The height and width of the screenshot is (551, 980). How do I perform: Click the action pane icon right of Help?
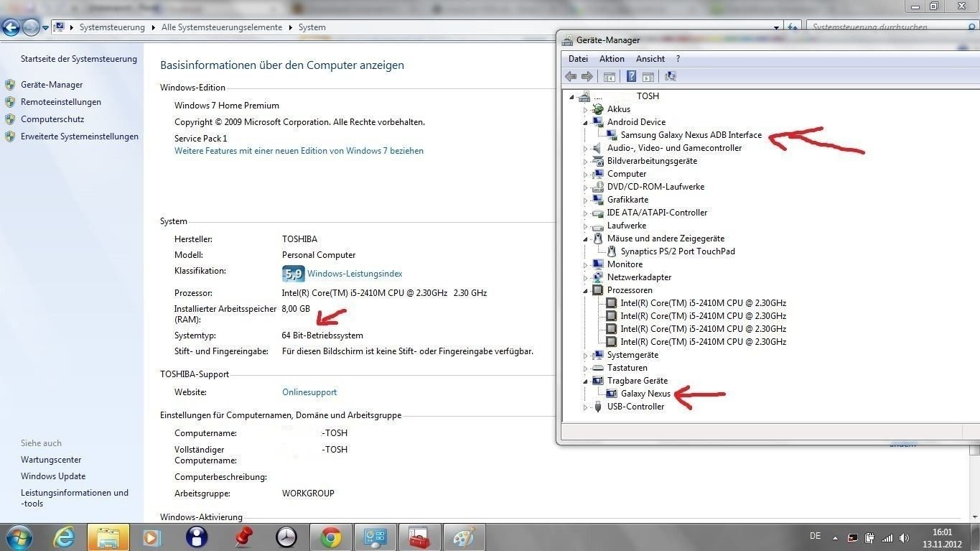(648, 76)
